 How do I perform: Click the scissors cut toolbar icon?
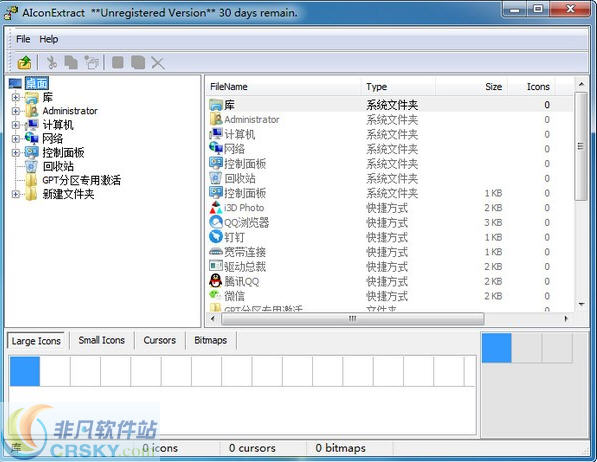(x=51, y=62)
